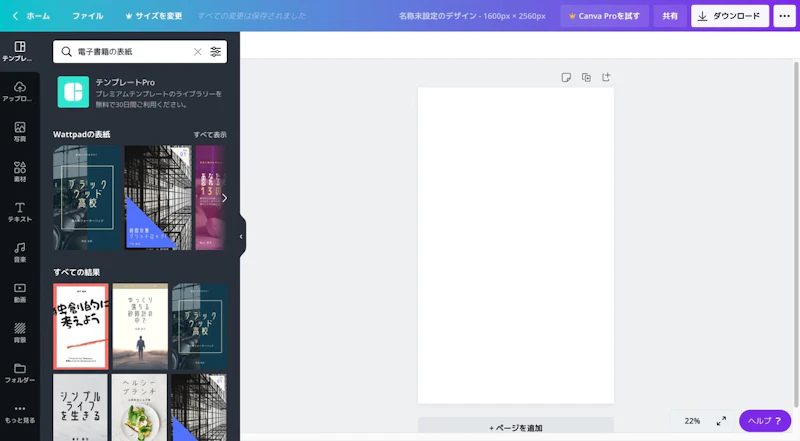Select シンプルライフを生きる cover template
The image size is (800, 441).
[x=81, y=407]
